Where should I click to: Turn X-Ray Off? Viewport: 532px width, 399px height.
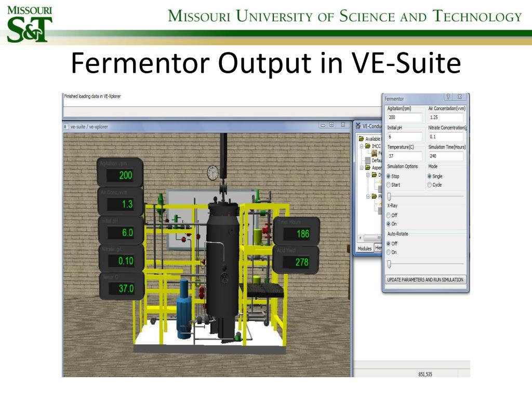point(389,215)
